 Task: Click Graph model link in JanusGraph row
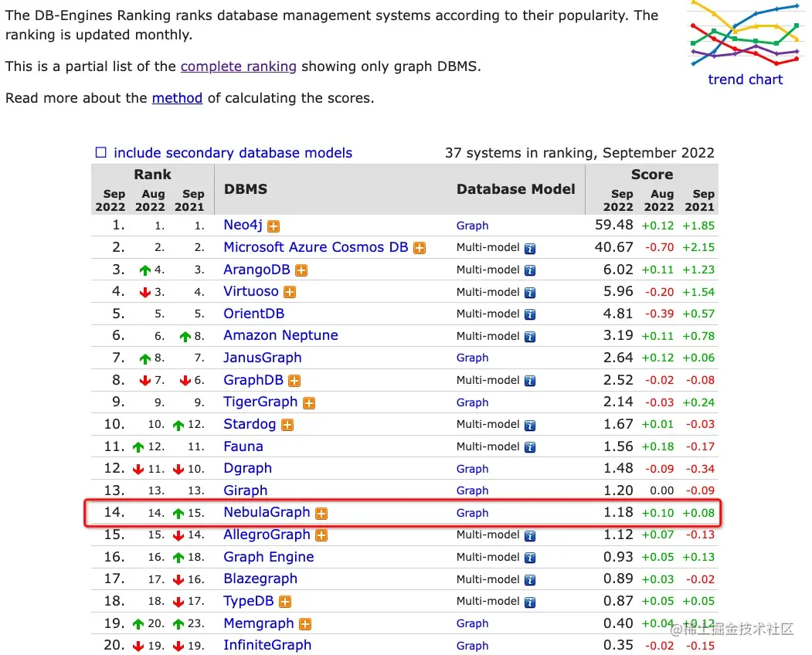pyautogui.click(x=472, y=358)
